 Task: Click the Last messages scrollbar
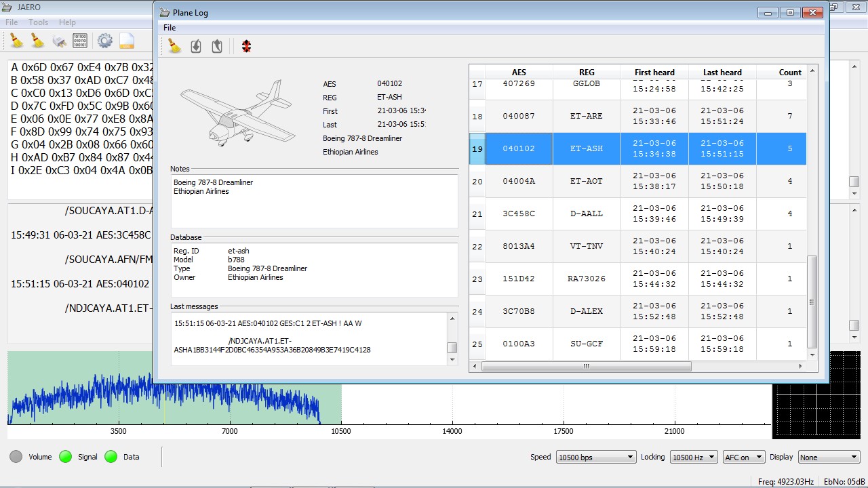pos(451,347)
